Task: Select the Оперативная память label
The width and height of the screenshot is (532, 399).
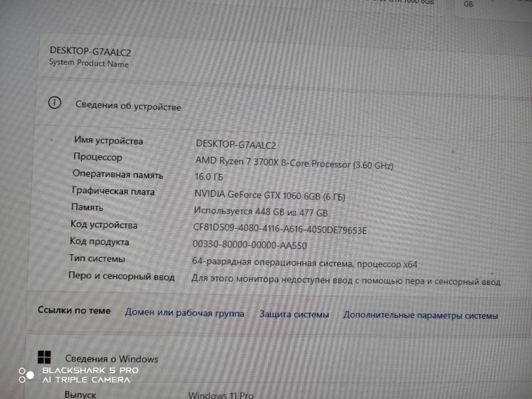Action: click(117, 174)
